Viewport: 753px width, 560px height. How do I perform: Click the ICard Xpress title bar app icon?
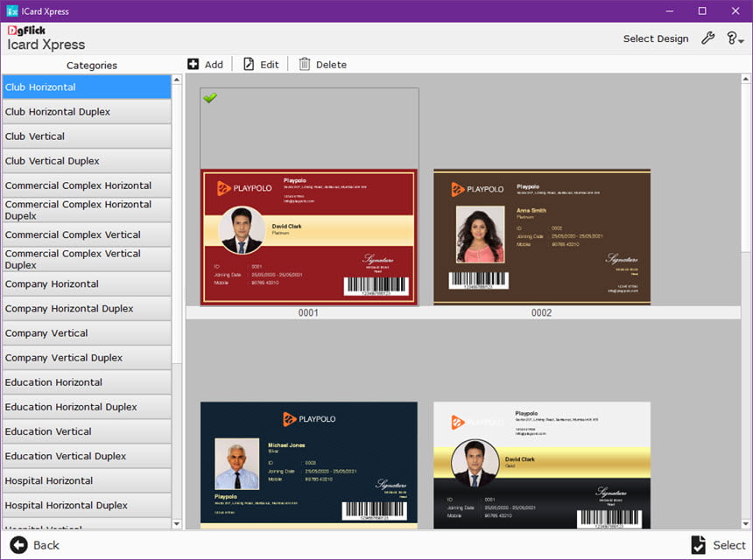(x=12, y=11)
